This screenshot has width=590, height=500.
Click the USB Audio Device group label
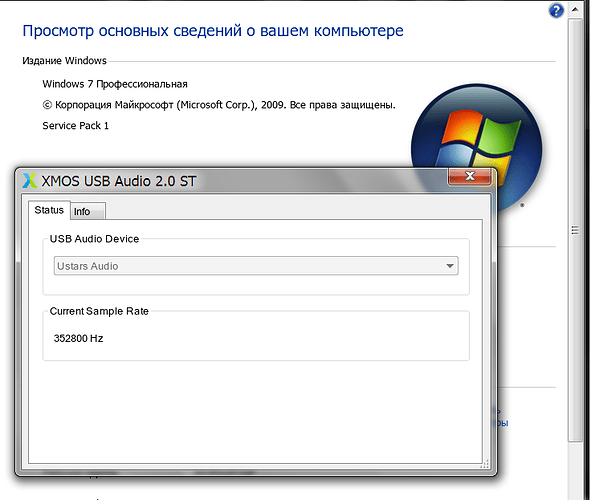[94, 239]
